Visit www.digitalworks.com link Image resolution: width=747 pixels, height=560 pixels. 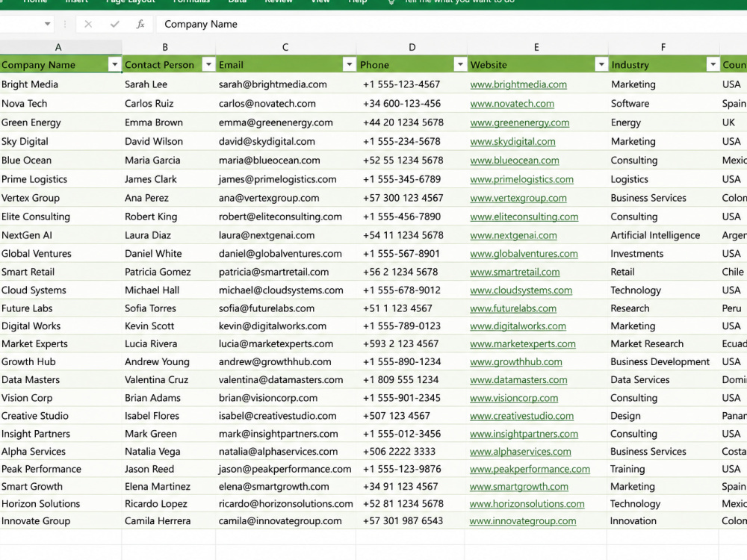tap(518, 326)
